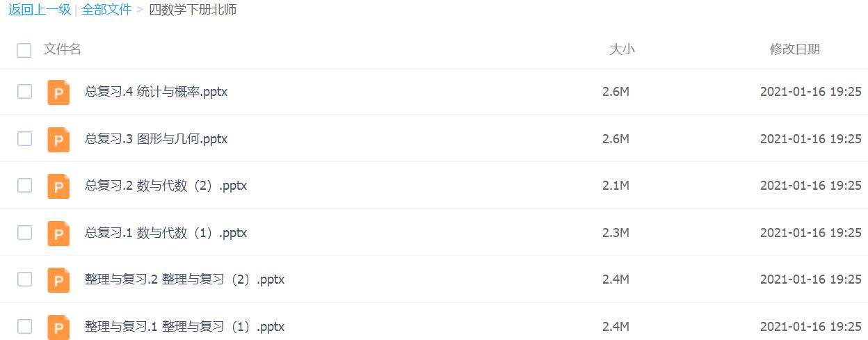The image size is (868, 340).
Task: Click the pptx icon for 总复习.3 图形与几何
Action: (58, 139)
